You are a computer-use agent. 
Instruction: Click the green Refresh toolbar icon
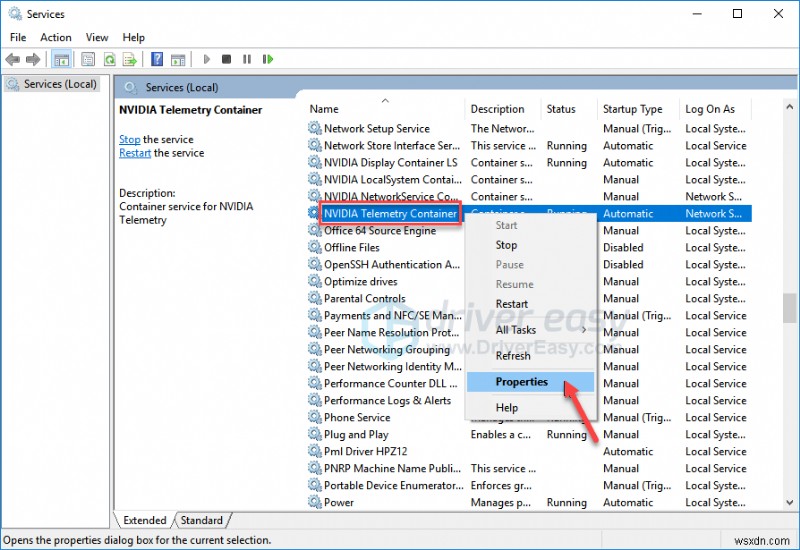(x=110, y=60)
